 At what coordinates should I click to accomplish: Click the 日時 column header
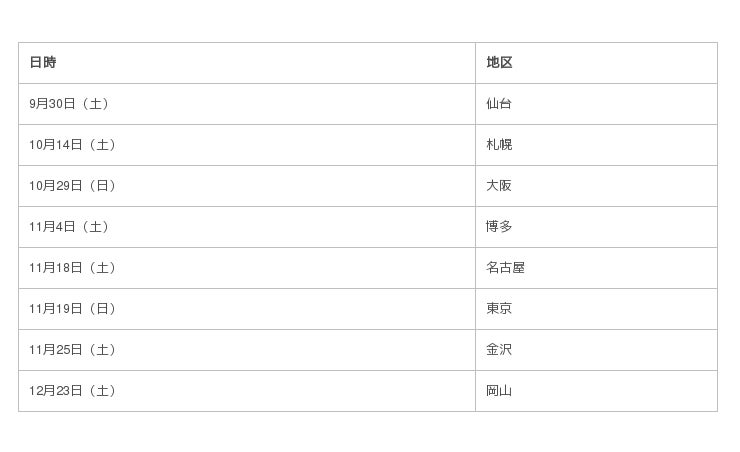click(43, 63)
